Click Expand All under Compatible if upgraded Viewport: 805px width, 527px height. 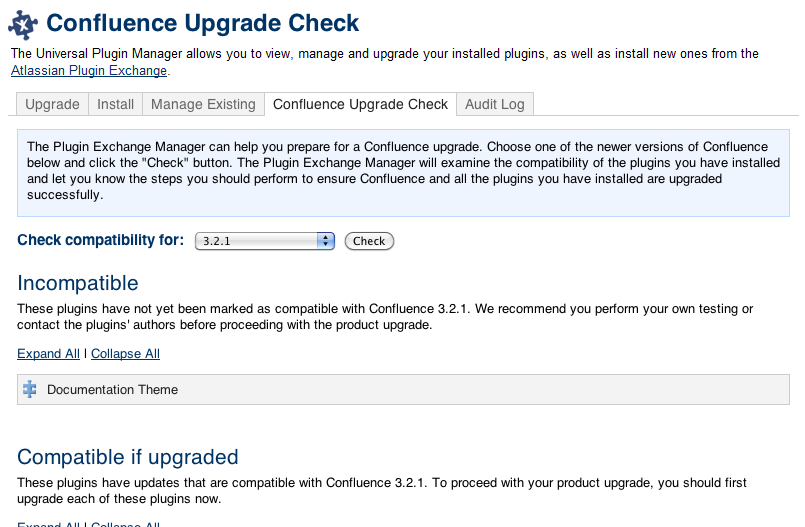coord(48,524)
